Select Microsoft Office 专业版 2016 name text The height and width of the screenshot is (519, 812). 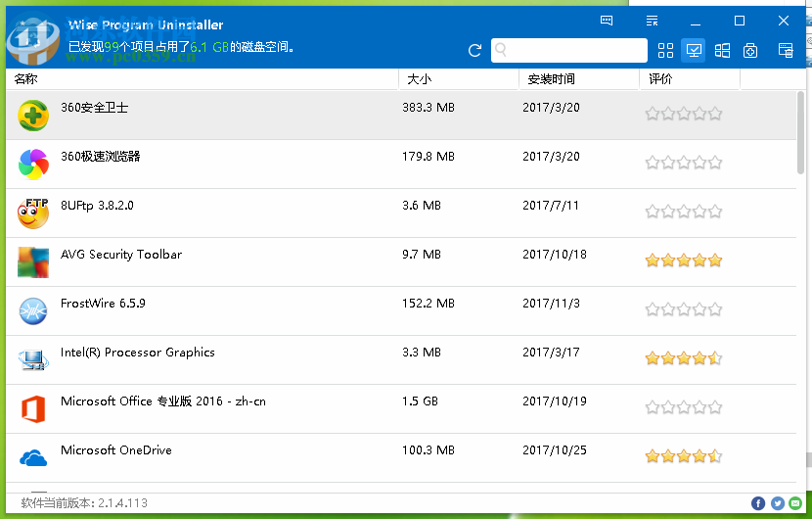point(163,401)
